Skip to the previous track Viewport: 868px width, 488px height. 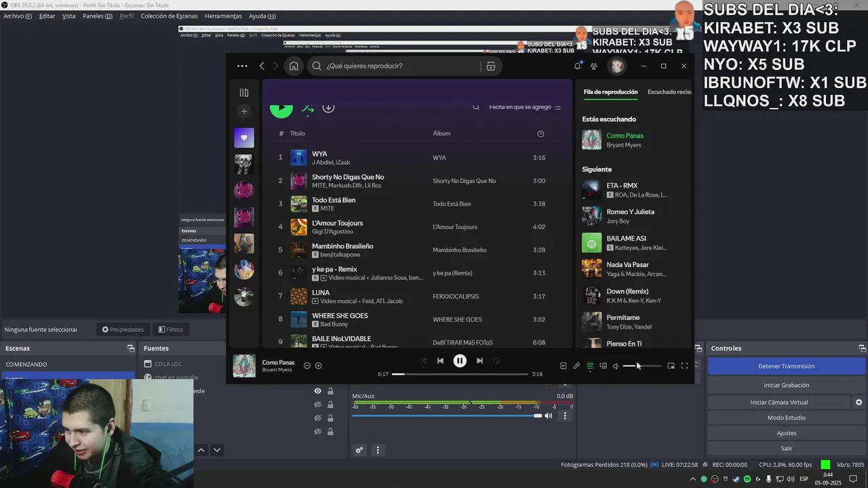coord(440,361)
